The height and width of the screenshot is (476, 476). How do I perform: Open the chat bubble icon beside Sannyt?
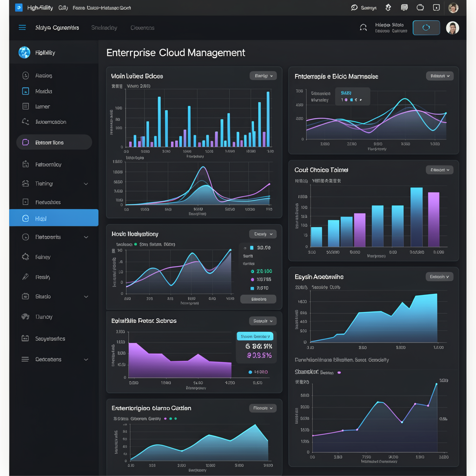(x=354, y=7)
